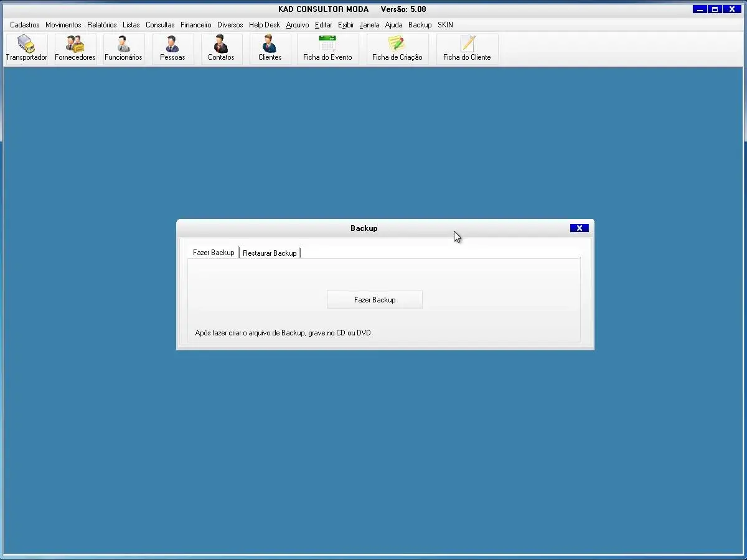Click the Help Desk menu item
Image resolution: width=747 pixels, height=560 pixels.
tap(265, 25)
